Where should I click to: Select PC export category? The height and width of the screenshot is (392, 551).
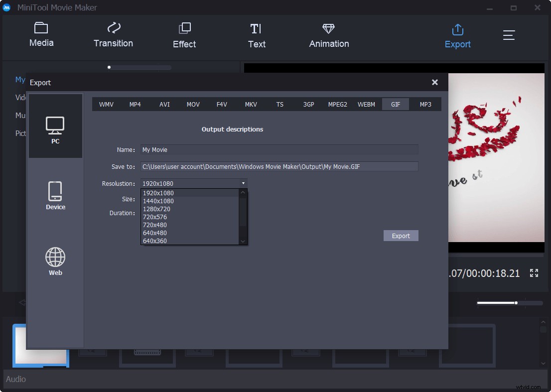55,126
